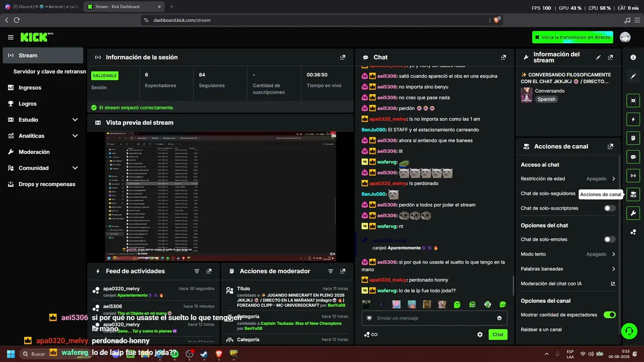Select Stream in the left sidebar
The height and width of the screenshot is (362, 644).
point(42,55)
